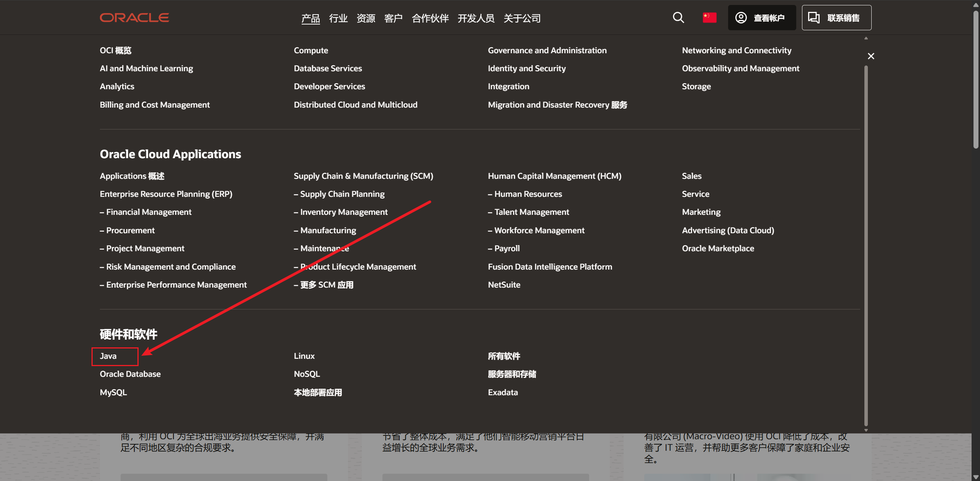Screen dimensions: 980x481
Task: Open the MySQL link
Action: (113, 392)
